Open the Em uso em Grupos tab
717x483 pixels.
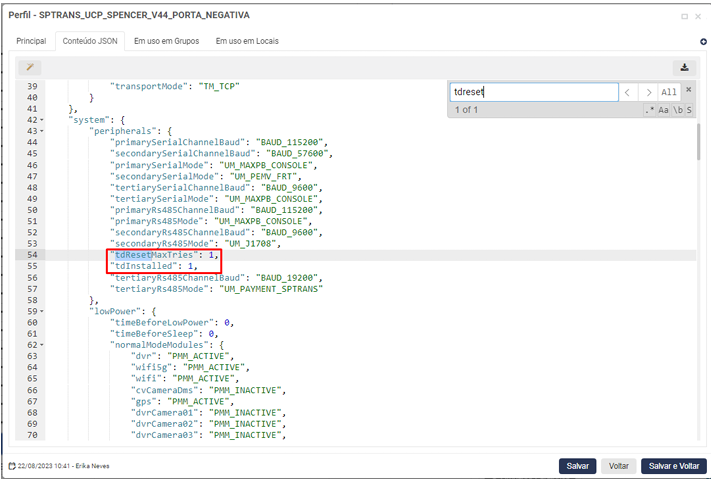167,41
